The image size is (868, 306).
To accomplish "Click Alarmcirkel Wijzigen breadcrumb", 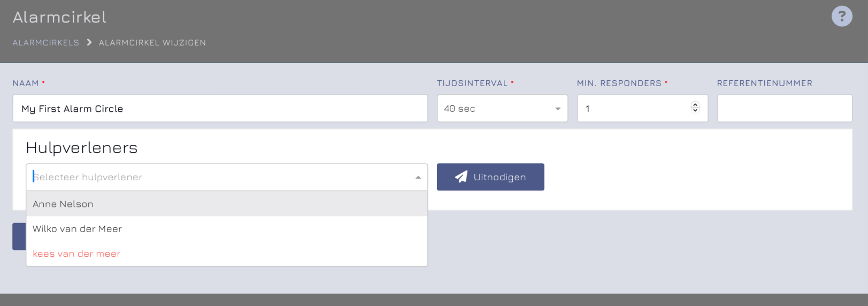I will click(152, 42).
